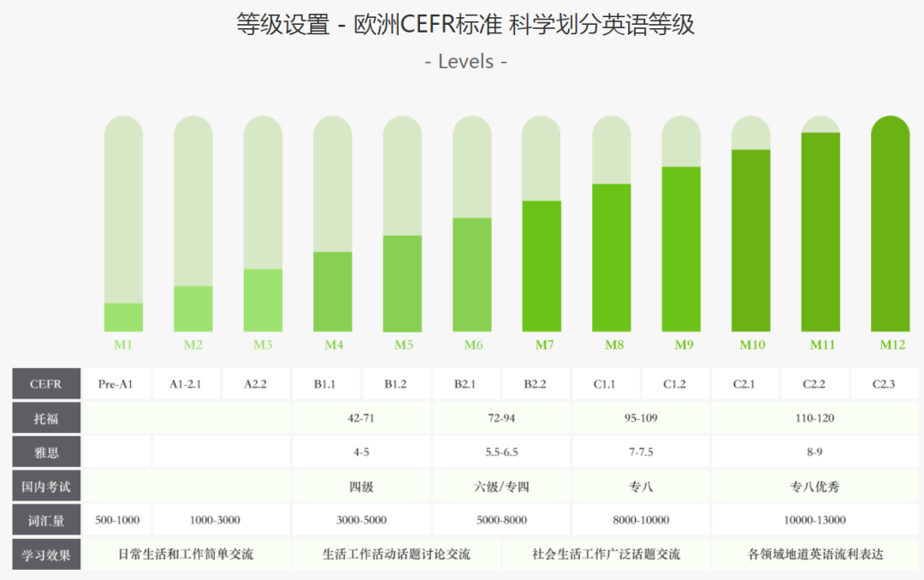The height and width of the screenshot is (580, 924).
Task: Click the M7 level bar
Action: [x=542, y=224]
